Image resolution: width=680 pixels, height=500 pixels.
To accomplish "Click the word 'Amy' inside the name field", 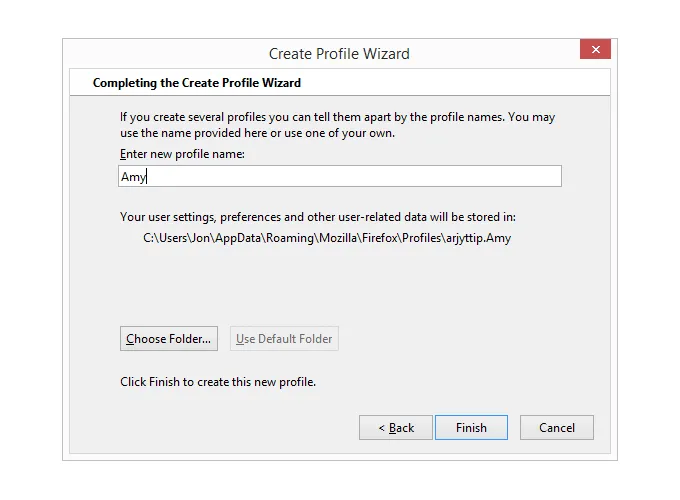I will pos(133,177).
